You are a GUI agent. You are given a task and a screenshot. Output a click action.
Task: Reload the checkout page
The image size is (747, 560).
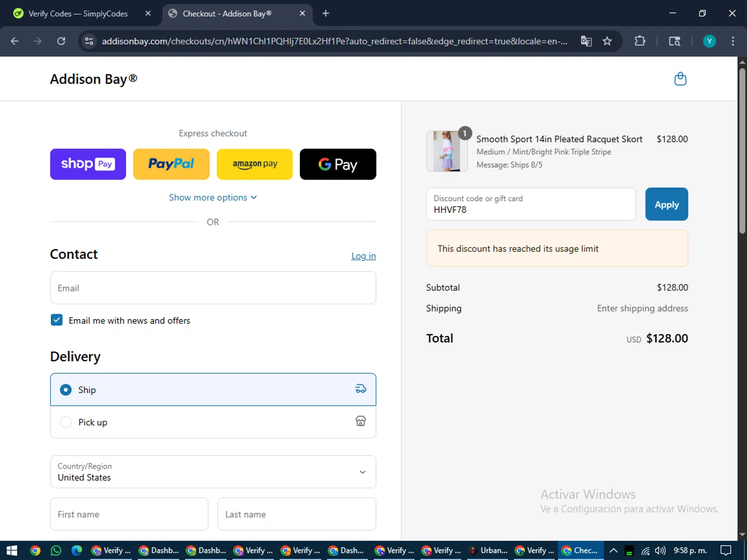(61, 41)
